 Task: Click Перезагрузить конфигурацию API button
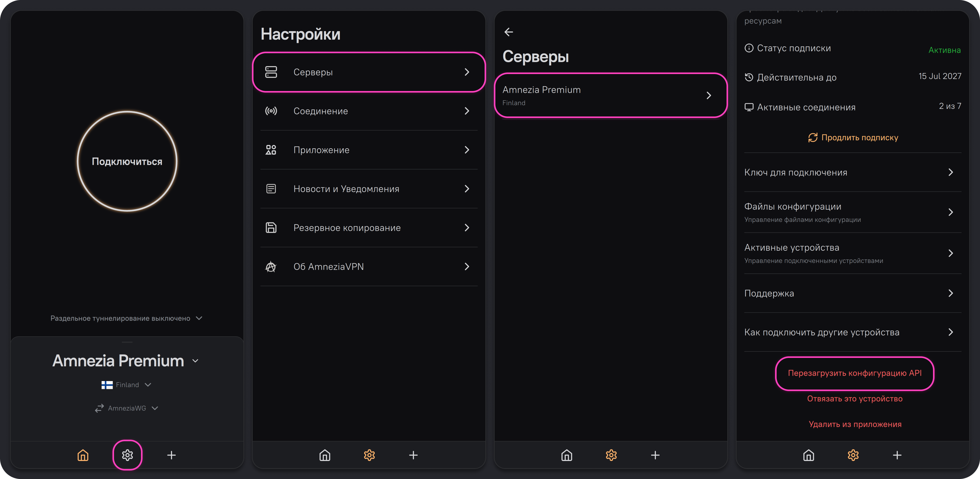pos(854,373)
